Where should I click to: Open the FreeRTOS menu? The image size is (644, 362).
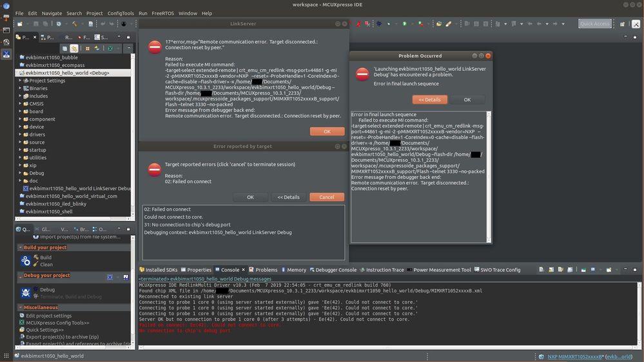click(x=162, y=13)
